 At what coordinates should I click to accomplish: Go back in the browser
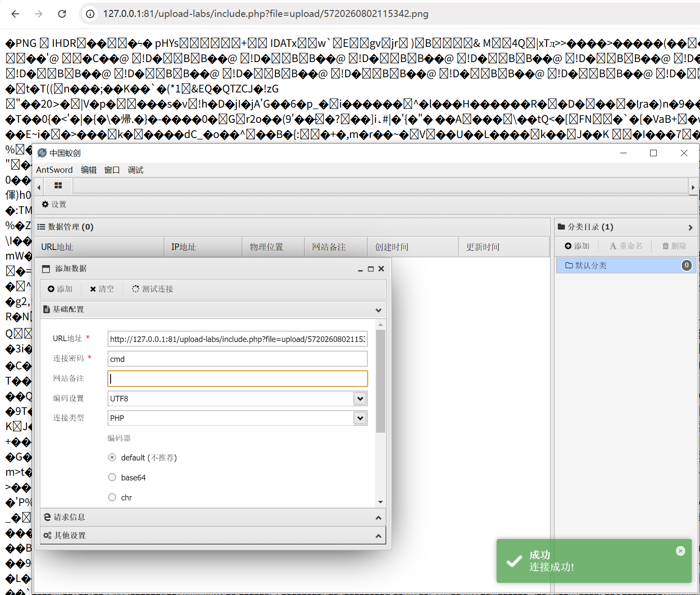(x=16, y=14)
